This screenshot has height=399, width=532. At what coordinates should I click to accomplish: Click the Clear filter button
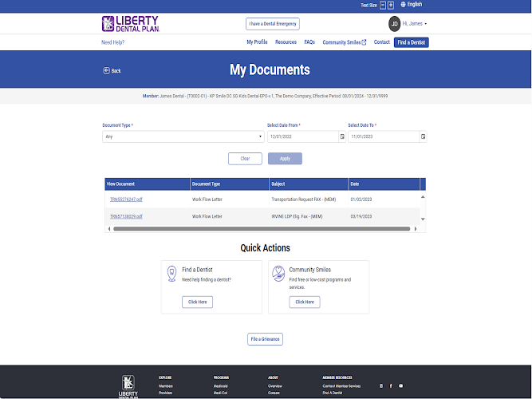coord(245,159)
